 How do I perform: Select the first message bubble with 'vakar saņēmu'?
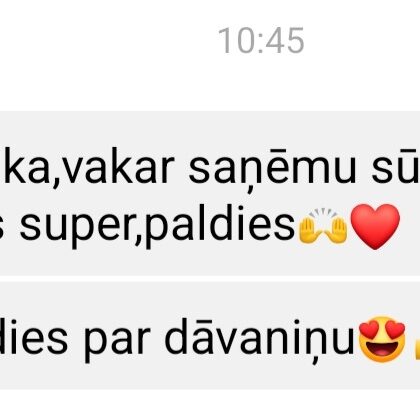tap(210, 193)
